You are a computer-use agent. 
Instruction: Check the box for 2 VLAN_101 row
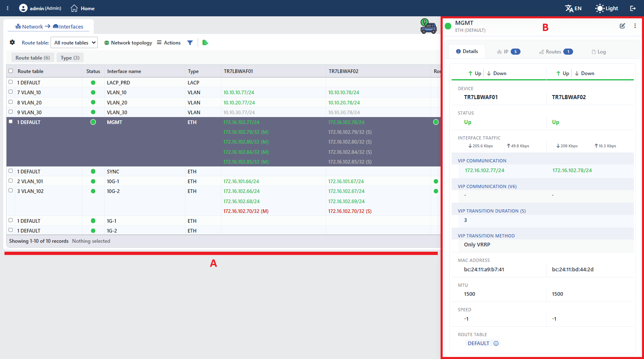coord(11,181)
